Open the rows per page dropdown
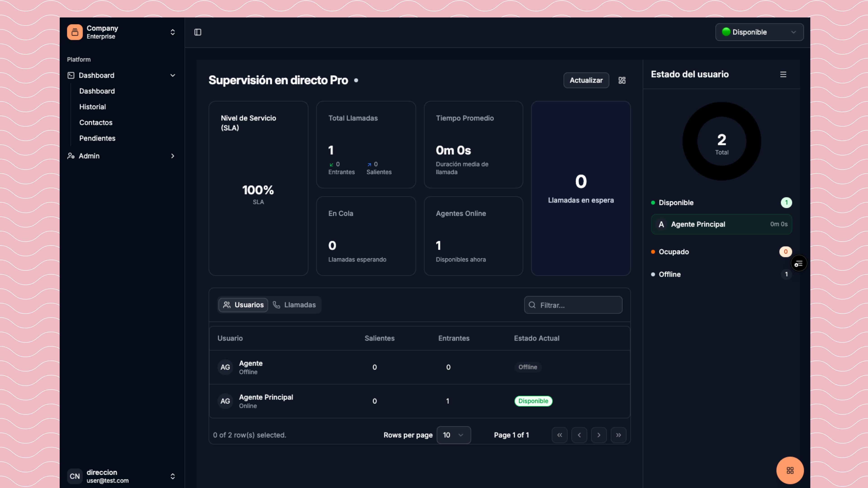This screenshot has width=868, height=488. point(453,435)
